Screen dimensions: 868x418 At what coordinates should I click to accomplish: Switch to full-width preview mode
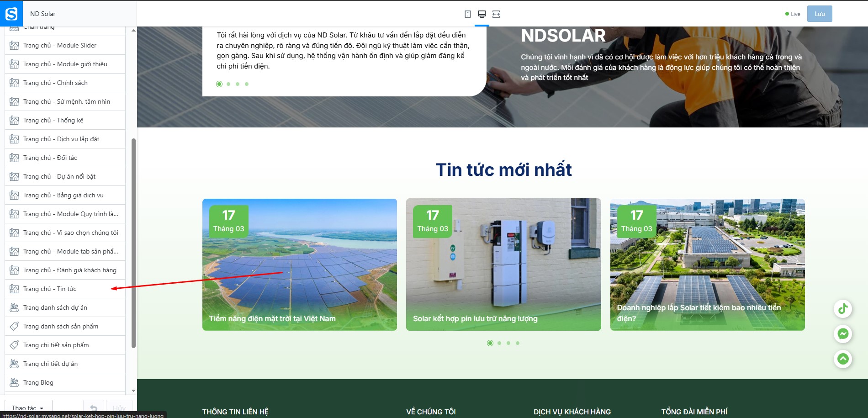(x=496, y=14)
